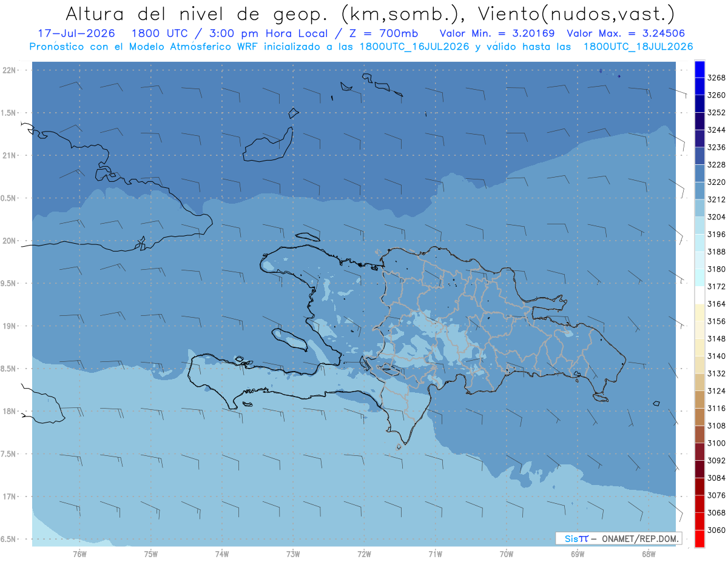Click the '3236' colorbar value

tap(716, 147)
